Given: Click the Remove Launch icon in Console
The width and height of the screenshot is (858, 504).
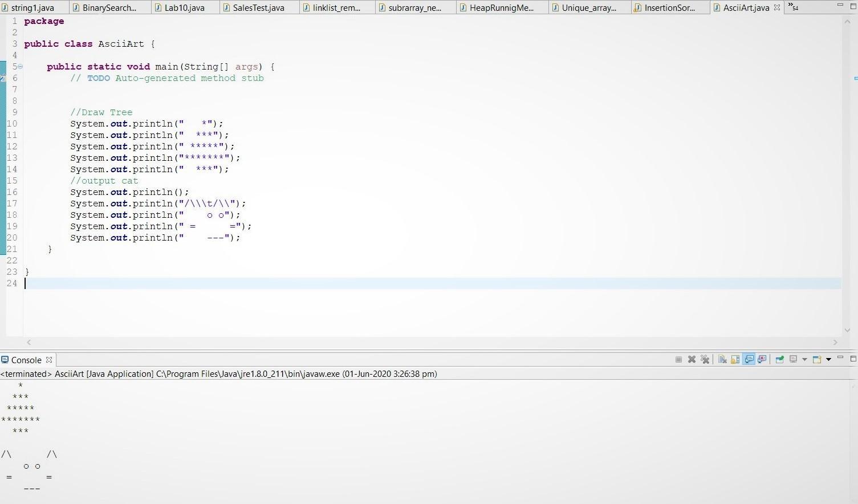Looking at the screenshot, I should pos(692,359).
